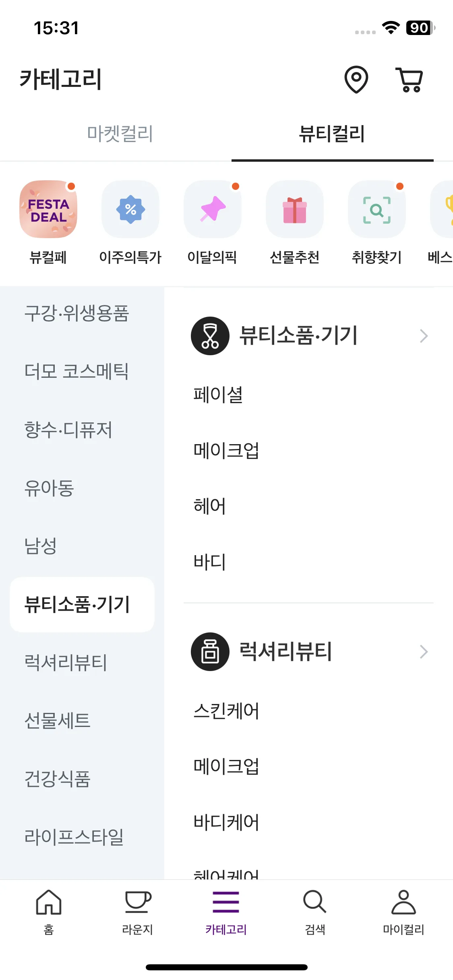Viewport: 453px width, 980px height.
Task: Open 라운지 cup icon in bottom bar
Action: click(x=137, y=902)
